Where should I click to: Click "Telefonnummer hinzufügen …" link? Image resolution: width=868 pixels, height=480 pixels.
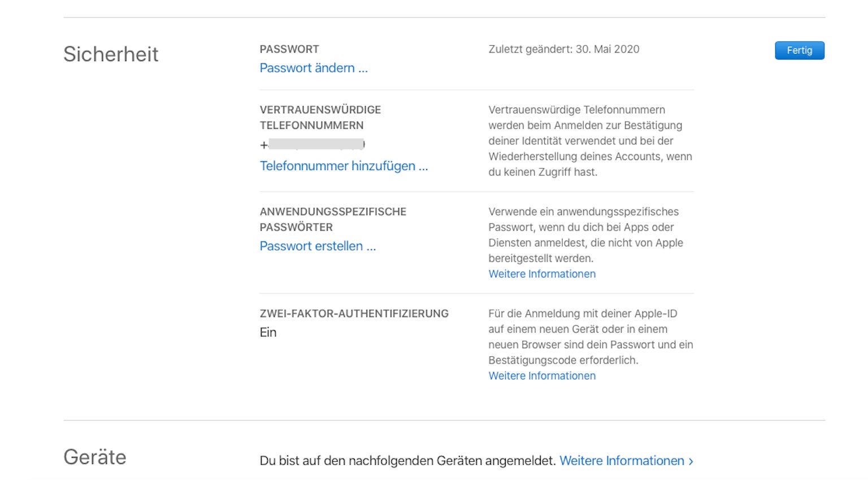[x=344, y=166]
